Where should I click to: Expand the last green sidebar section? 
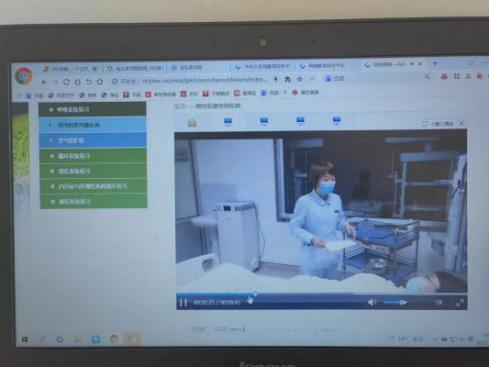coord(93,202)
